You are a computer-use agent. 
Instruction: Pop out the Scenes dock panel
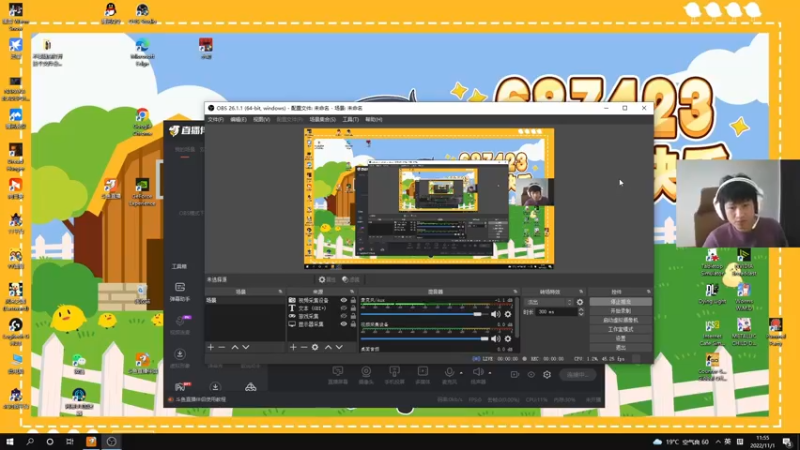click(x=280, y=292)
